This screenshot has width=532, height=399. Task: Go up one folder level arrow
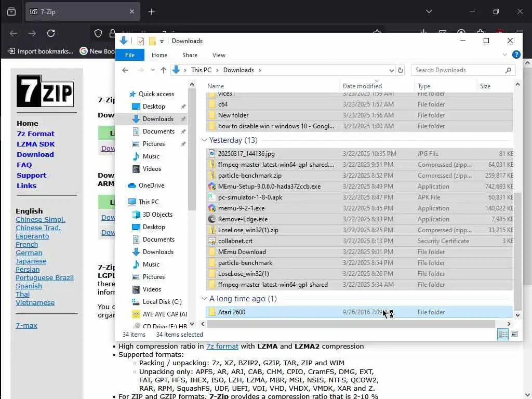[164, 70]
